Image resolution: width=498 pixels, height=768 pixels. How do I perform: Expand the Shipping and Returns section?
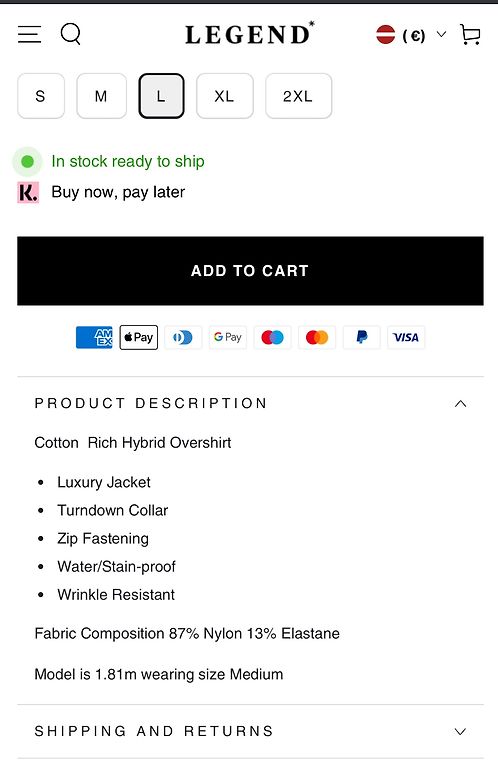(250, 731)
